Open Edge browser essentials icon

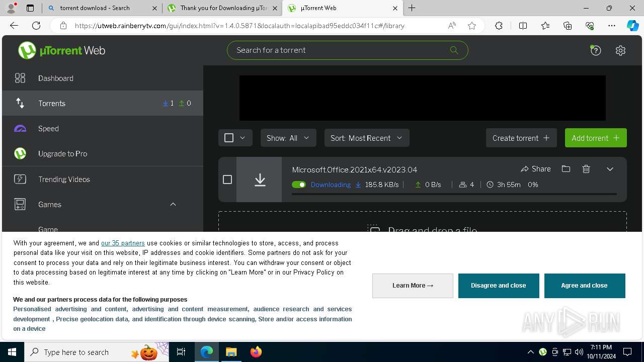click(x=590, y=26)
